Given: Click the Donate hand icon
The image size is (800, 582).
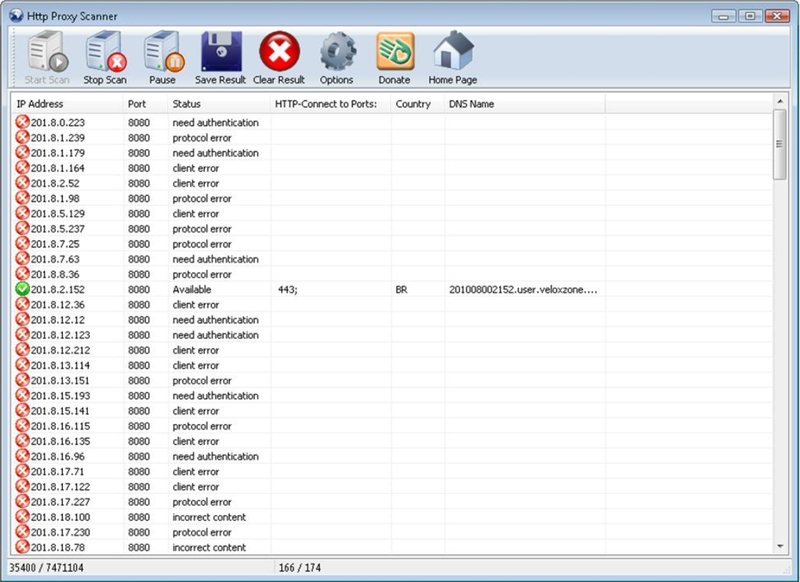Looking at the screenshot, I should tap(395, 52).
